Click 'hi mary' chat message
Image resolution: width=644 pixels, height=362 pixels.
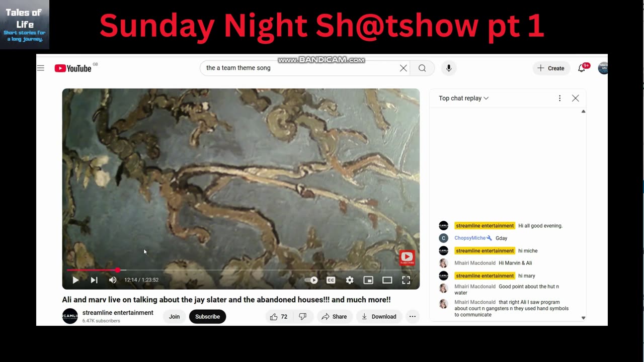527,276
